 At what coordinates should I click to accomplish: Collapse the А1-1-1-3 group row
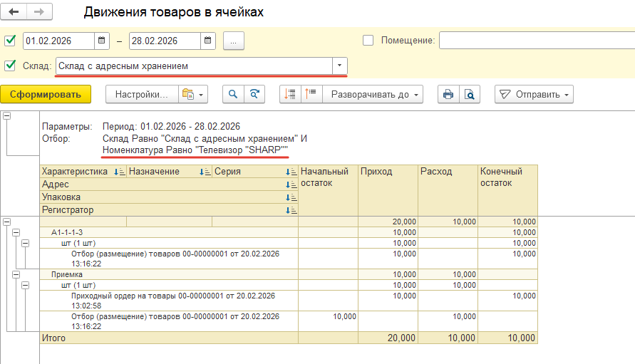coord(14,232)
